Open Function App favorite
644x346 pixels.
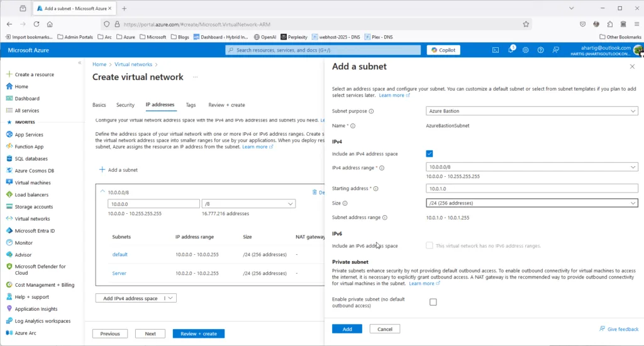tap(25, 147)
